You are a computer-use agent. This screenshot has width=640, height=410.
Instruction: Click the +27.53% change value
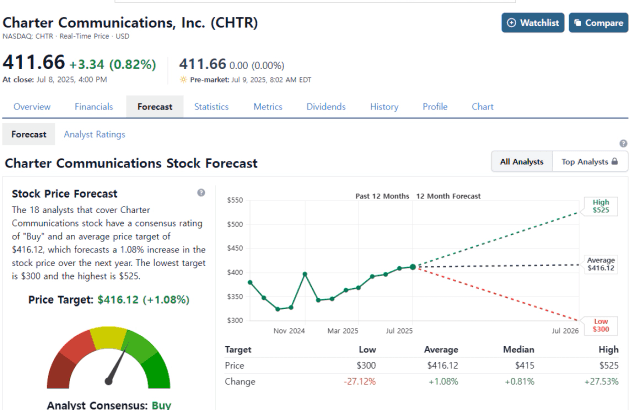(601, 382)
